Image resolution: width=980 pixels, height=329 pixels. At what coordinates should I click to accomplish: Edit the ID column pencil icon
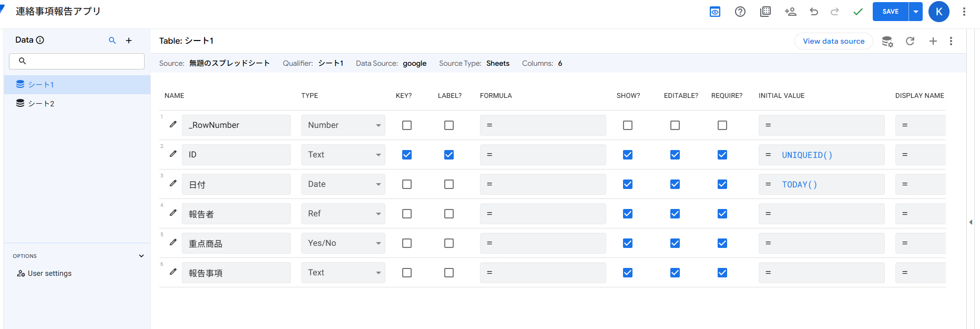pos(173,154)
